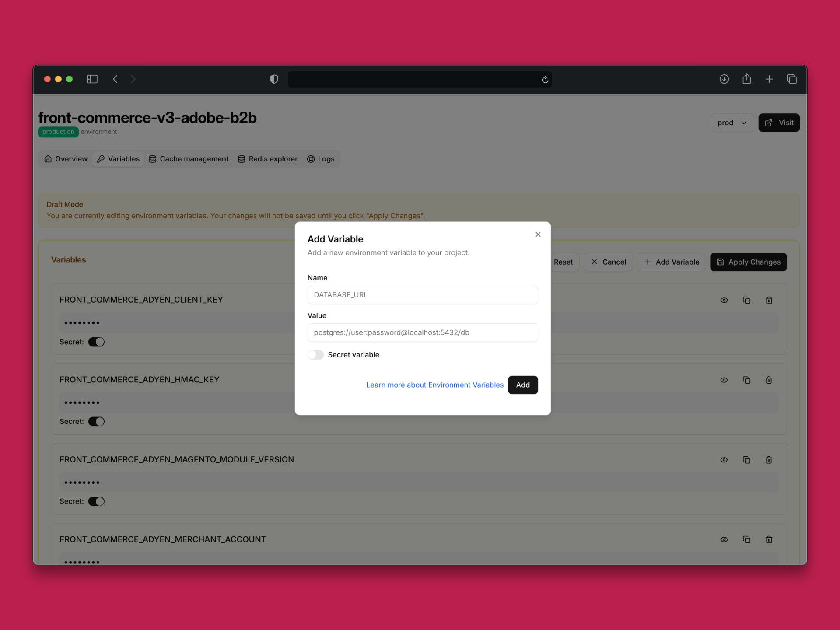
Task: Show tab overview icon in browser toolbar
Action: pyautogui.click(x=791, y=79)
